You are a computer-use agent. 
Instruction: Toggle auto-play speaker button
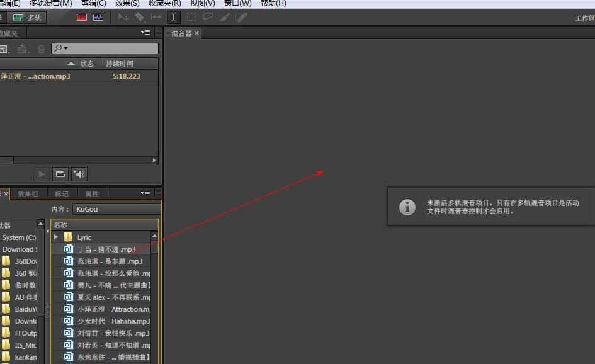point(79,174)
